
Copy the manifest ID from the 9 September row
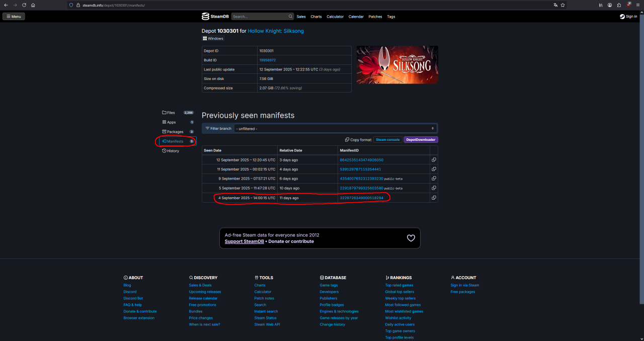434,179
